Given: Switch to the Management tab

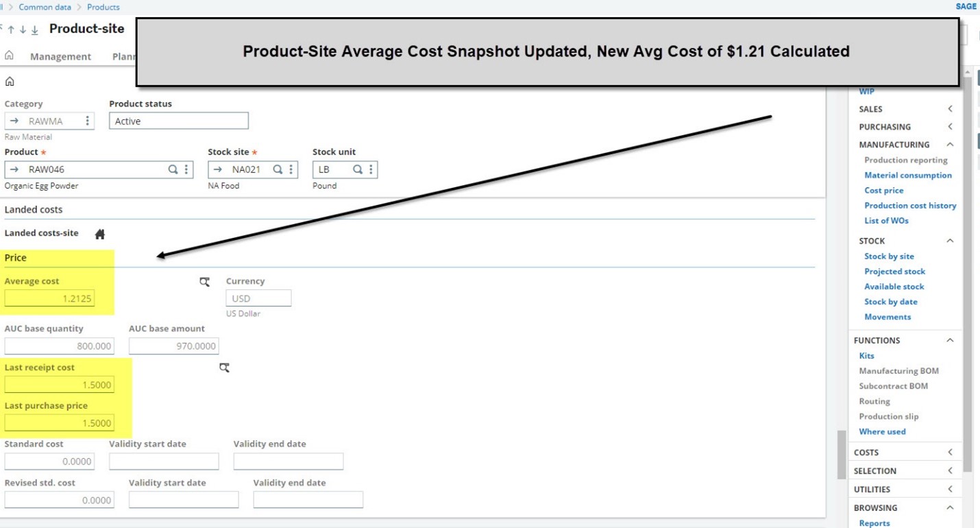Looking at the screenshot, I should 60,56.
